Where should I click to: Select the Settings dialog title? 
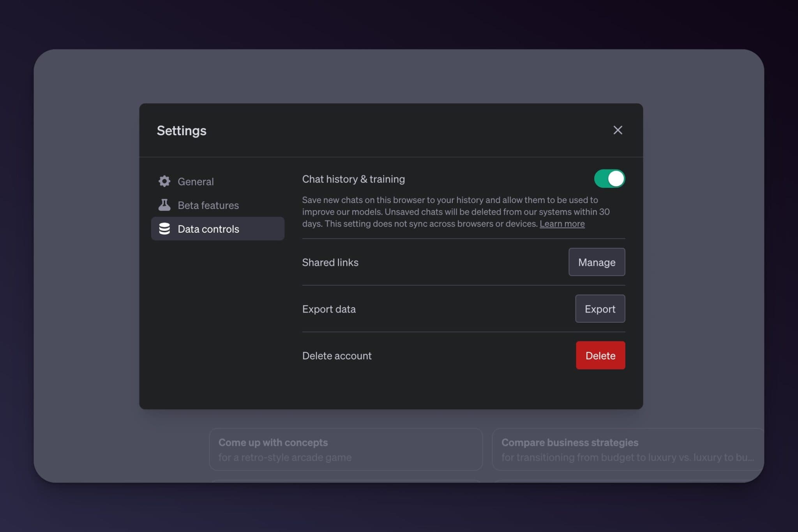[181, 130]
